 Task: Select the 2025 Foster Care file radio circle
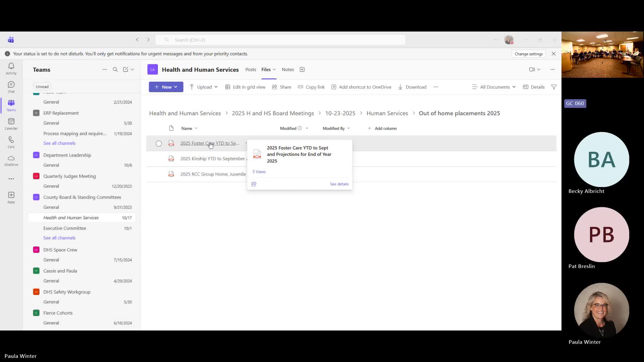[x=159, y=143]
